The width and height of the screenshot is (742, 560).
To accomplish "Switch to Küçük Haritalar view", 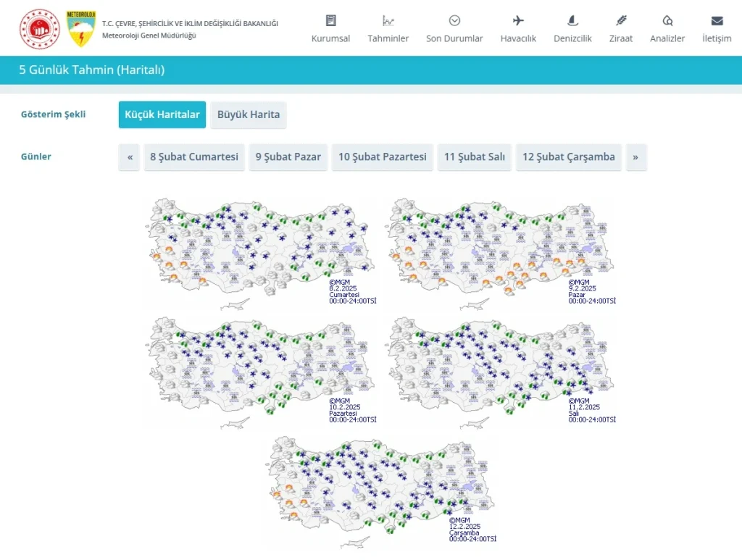I will pos(162,115).
